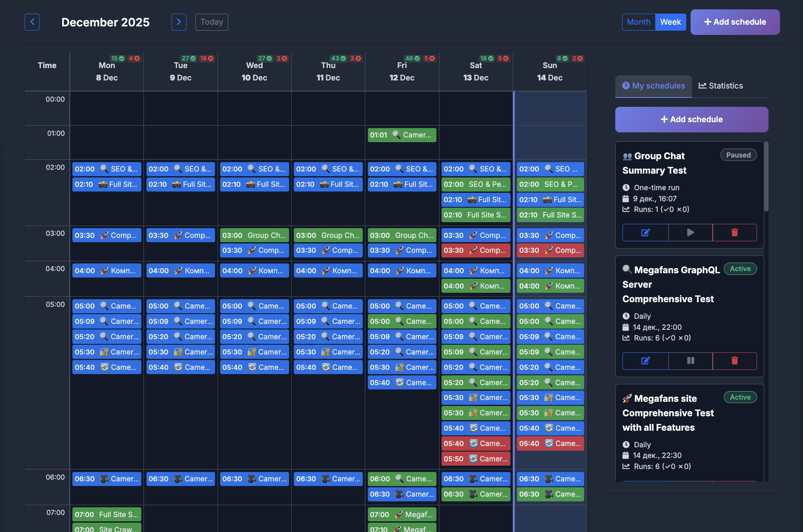Click the Paused badge on Group Chat schedule
803x532 pixels.
pyautogui.click(x=738, y=155)
